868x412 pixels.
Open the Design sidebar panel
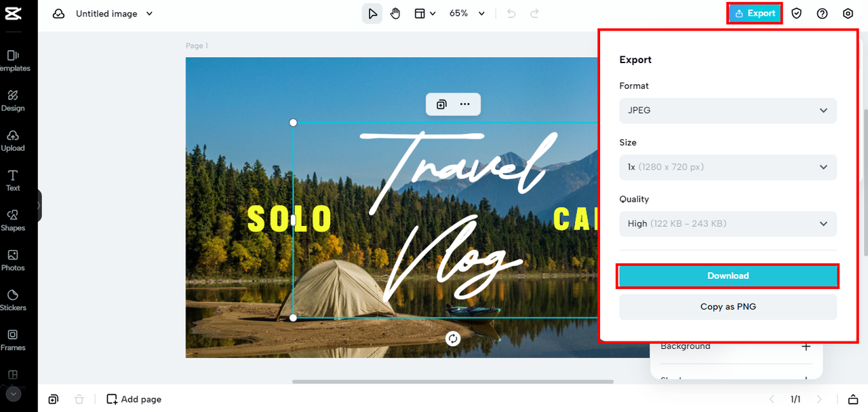[x=13, y=100]
